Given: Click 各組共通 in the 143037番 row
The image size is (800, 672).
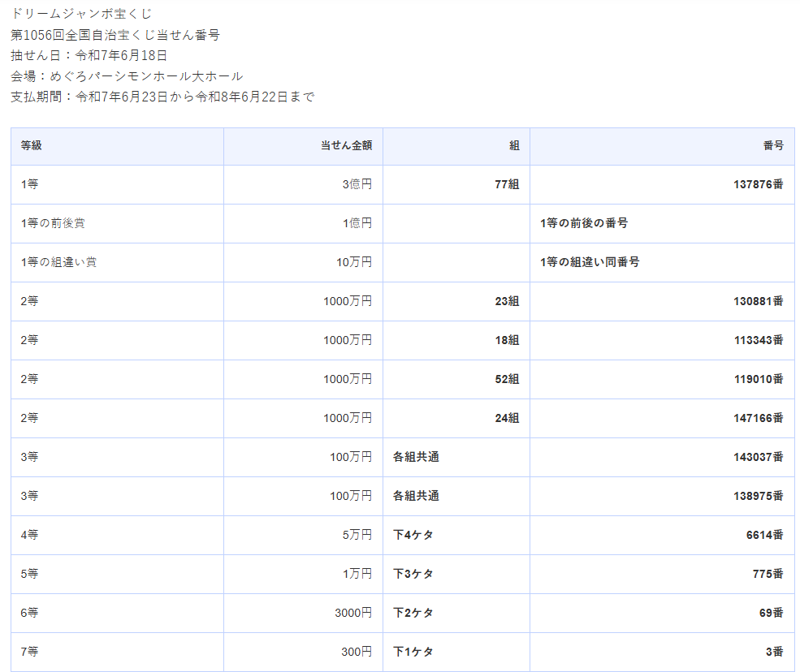Looking at the screenshot, I should pos(416,457).
